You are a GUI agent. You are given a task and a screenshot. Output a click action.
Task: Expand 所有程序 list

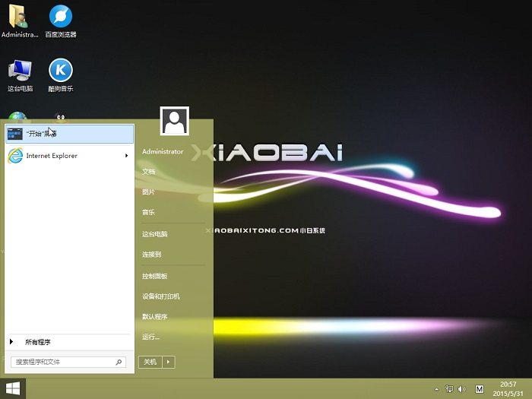pyautogui.click(x=69, y=342)
